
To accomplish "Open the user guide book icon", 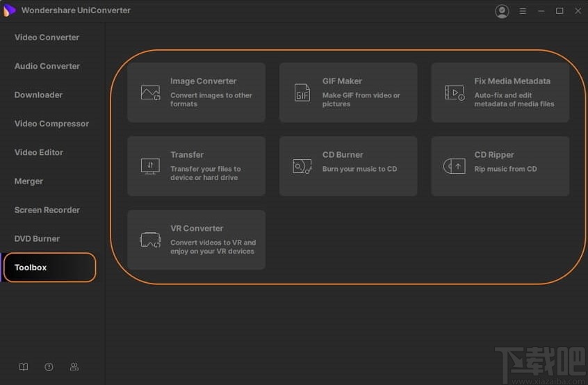I will (x=24, y=367).
